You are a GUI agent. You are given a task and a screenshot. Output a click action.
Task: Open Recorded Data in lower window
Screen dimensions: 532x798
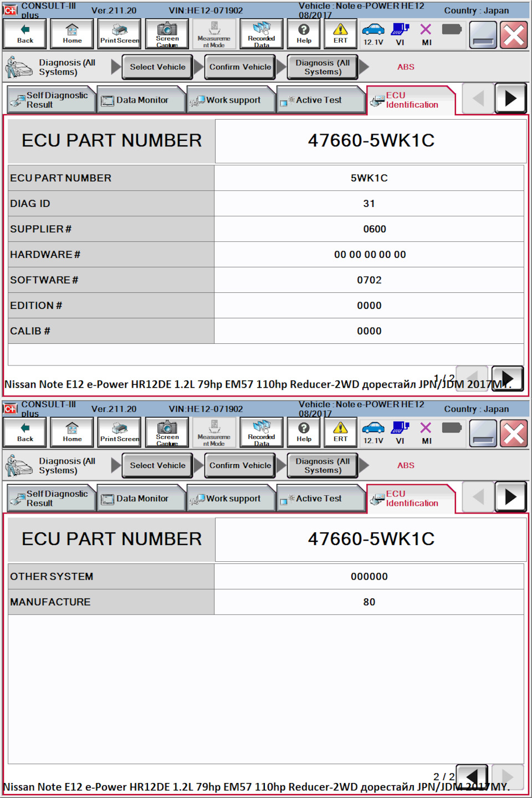coord(262,433)
